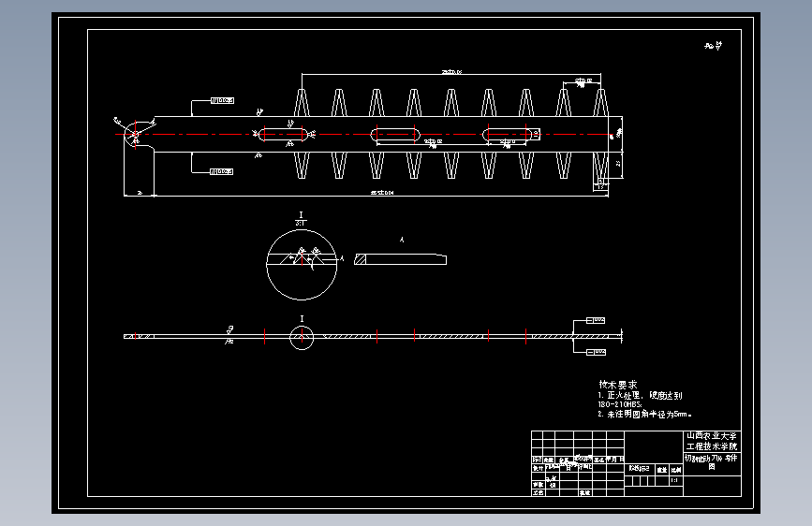
Task: Click the enlarged detail circle view
Action: (302, 265)
